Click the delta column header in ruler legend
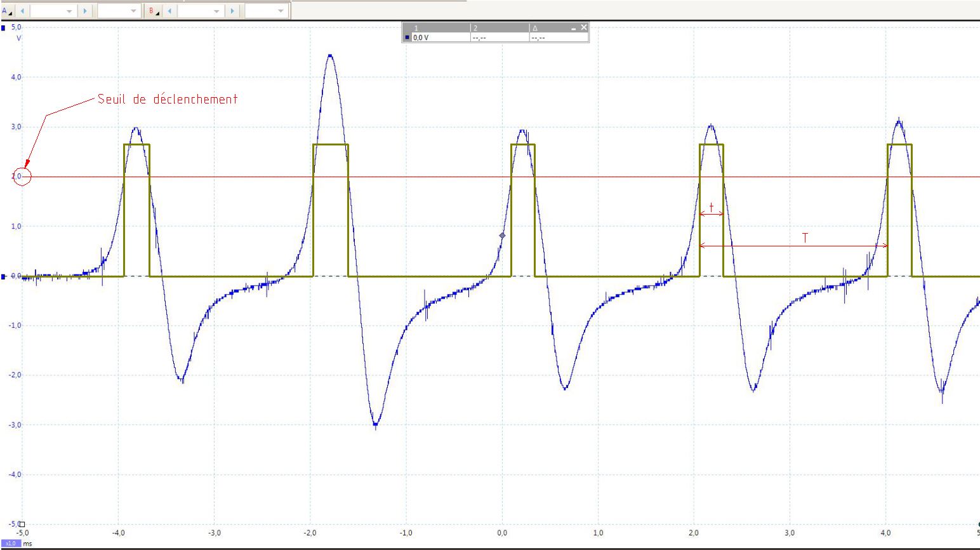This screenshot has height=550, width=980. [x=535, y=28]
